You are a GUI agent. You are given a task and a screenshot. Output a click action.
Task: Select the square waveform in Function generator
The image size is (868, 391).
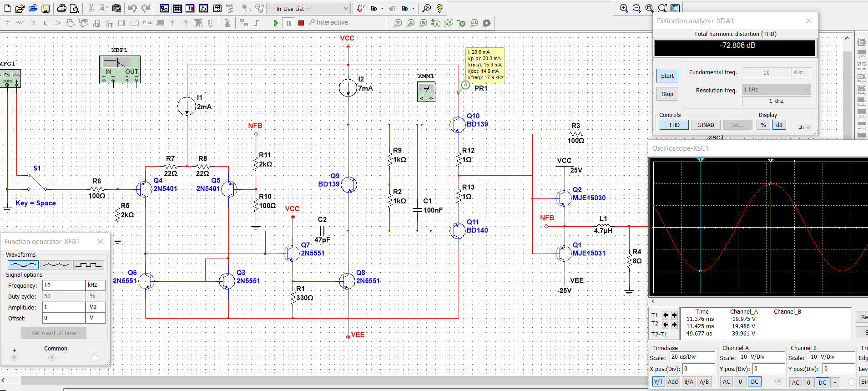88,264
